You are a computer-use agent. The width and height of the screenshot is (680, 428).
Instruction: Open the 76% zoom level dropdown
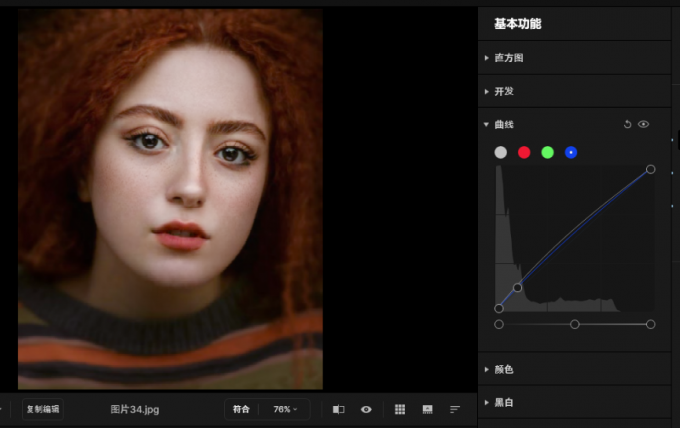(x=285, y=409)
